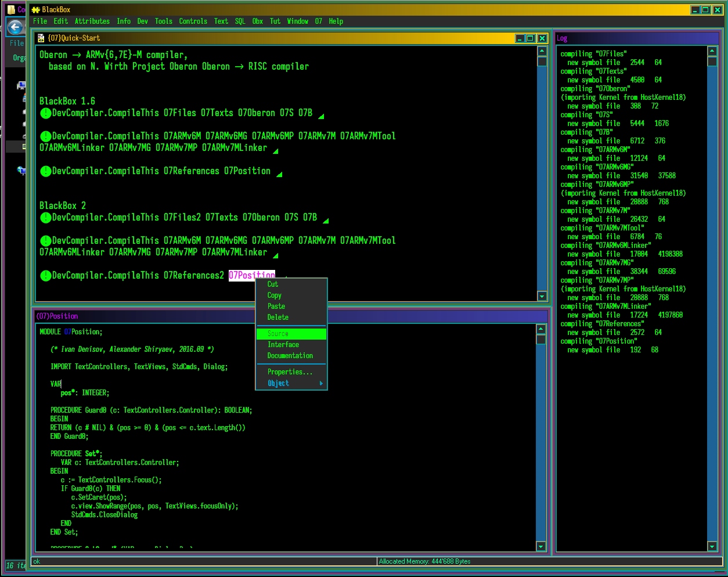
Task: Open the Attributes menu
Action: 92,21
